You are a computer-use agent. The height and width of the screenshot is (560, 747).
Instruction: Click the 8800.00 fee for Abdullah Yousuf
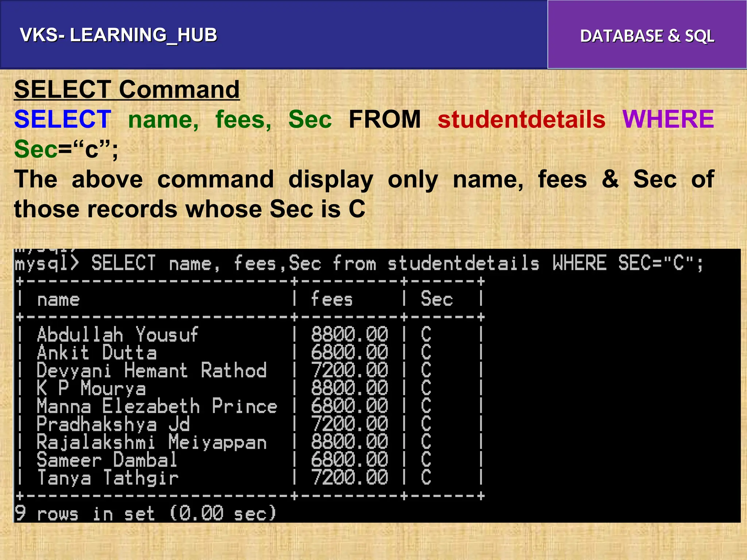pyautogui.click(x=349, y=334)
